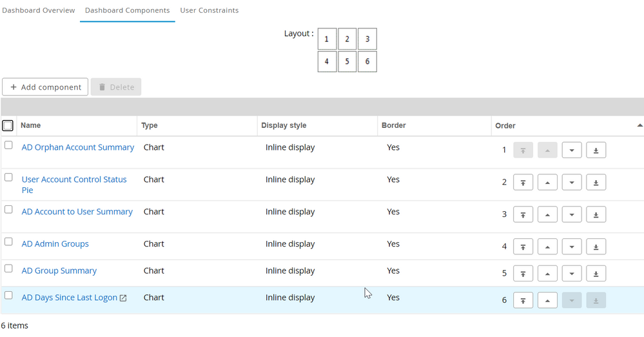Move AD Orphan Account Summary down
Image resolution: width=644 pixels, height=337 pixels.
[572, 150]
